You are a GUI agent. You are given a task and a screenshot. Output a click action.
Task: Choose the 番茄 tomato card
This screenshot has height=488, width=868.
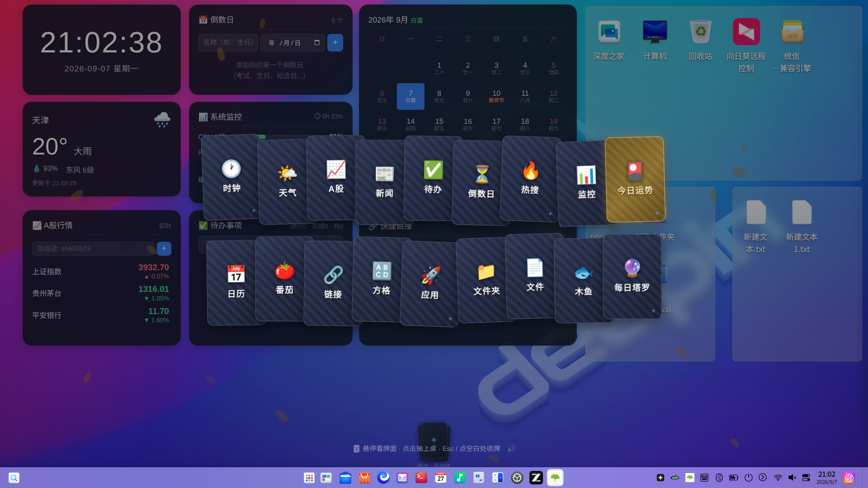pos(284,279)
